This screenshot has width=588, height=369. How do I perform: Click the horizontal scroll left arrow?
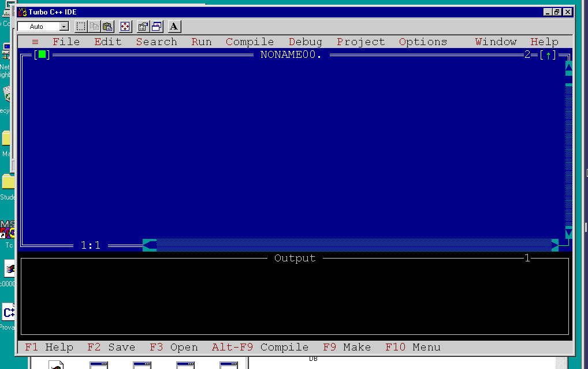[x=150, y=245]
